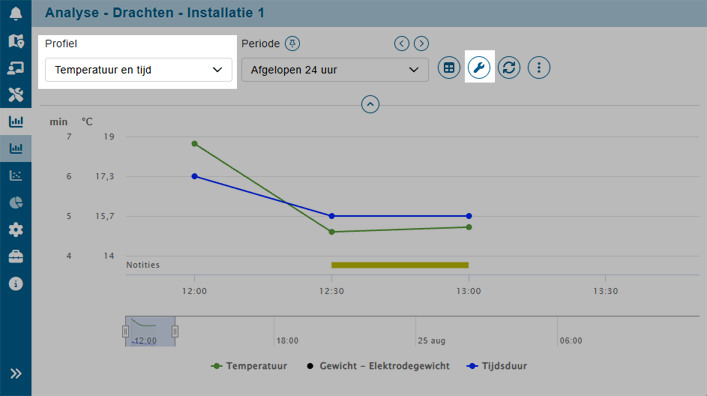This screenshot has width=707, height=396.
Task: Open the Periode dropdown Afgelopen 24 uur
Action: 335,70
